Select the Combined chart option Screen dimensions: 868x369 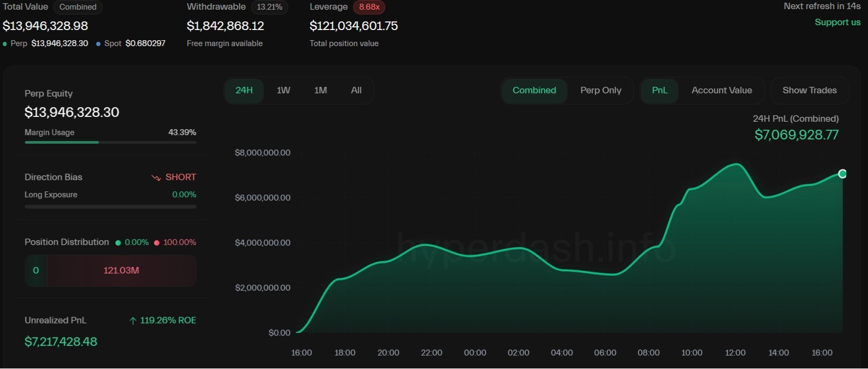pyautogui.click(x=534, y=91)
